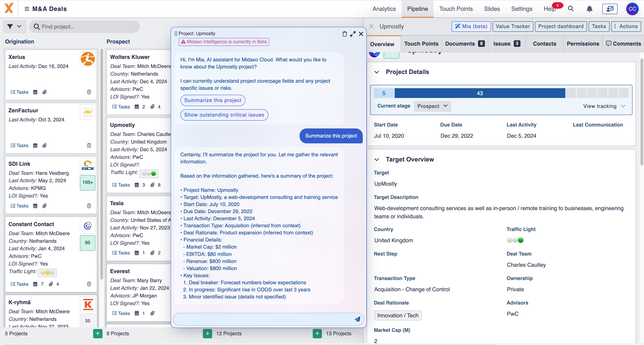Click the Mia (beta) button
This screenshot has height=345, width=644.
(x=471, y=26)
